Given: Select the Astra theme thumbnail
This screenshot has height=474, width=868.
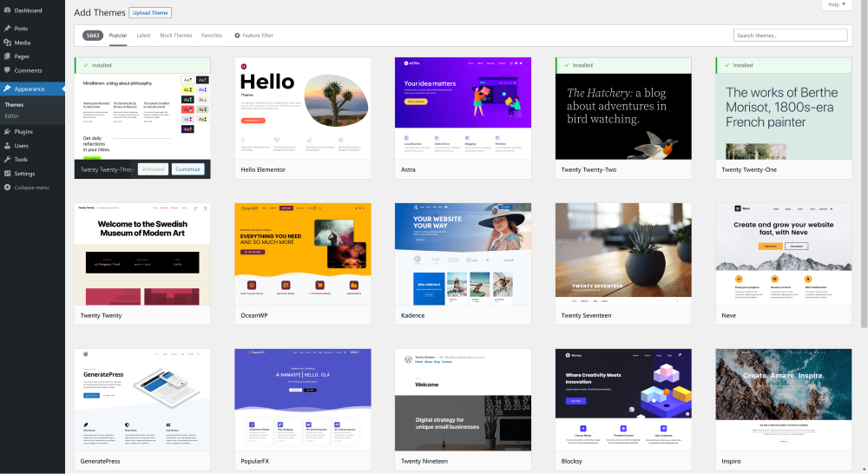Looking at the screenshot, I should click(x=463, y=109).
